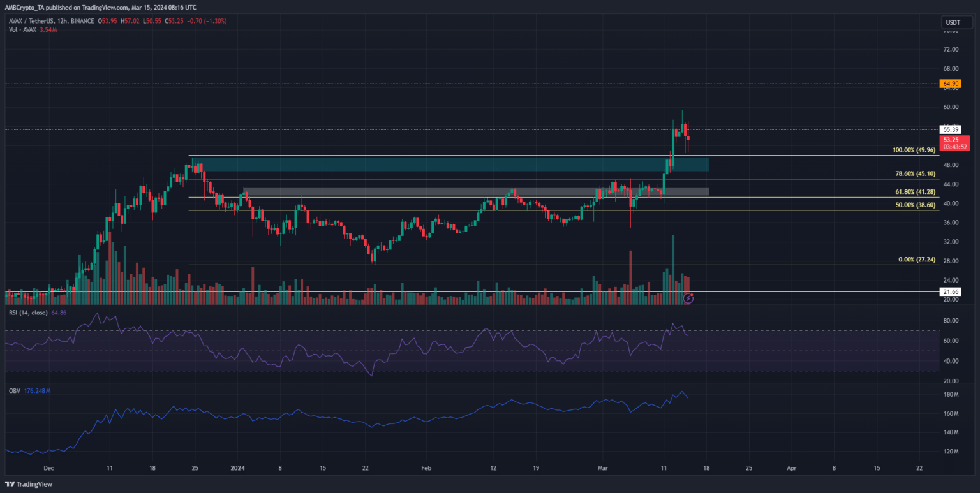Select the 50.00% (38.60) Fibonacci level
This screenshot has width=980, height=493.
[916, 205]
